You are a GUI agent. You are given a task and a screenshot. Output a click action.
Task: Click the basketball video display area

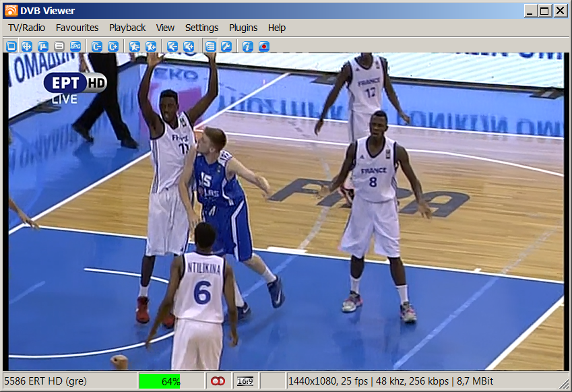286,212
